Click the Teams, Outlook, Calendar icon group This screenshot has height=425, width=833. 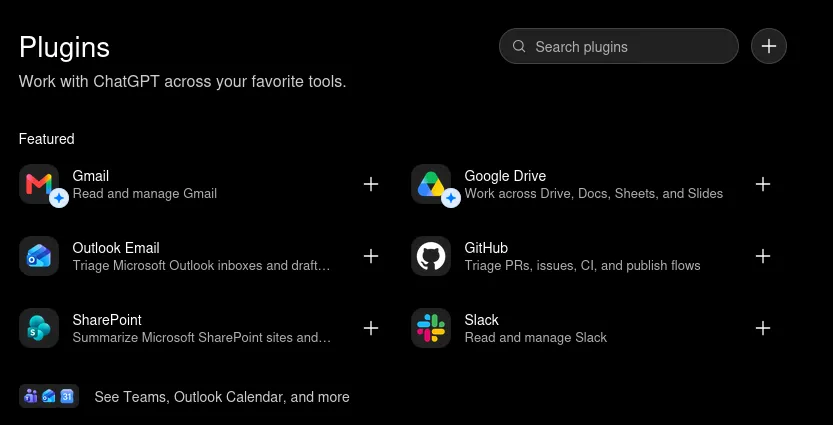pos(49,396)
